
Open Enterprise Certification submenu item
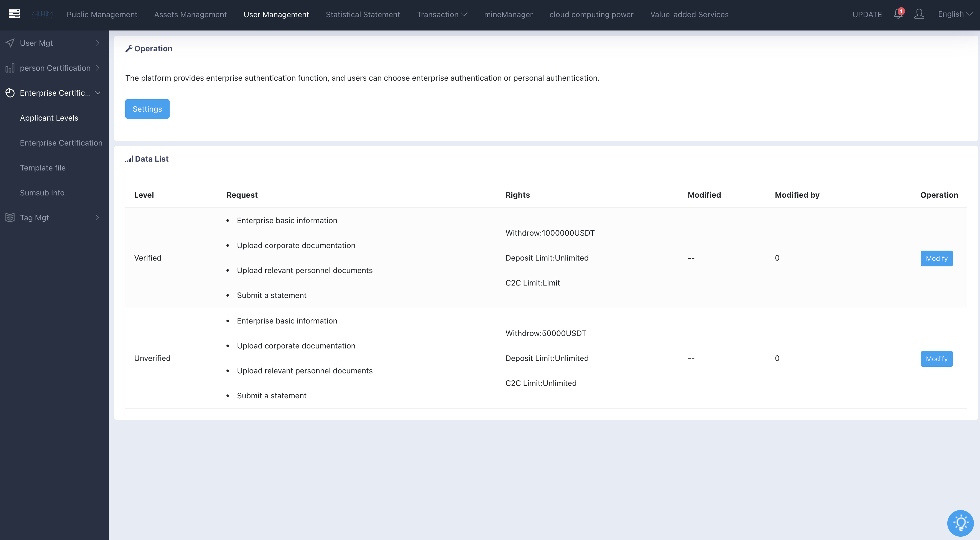61,143
